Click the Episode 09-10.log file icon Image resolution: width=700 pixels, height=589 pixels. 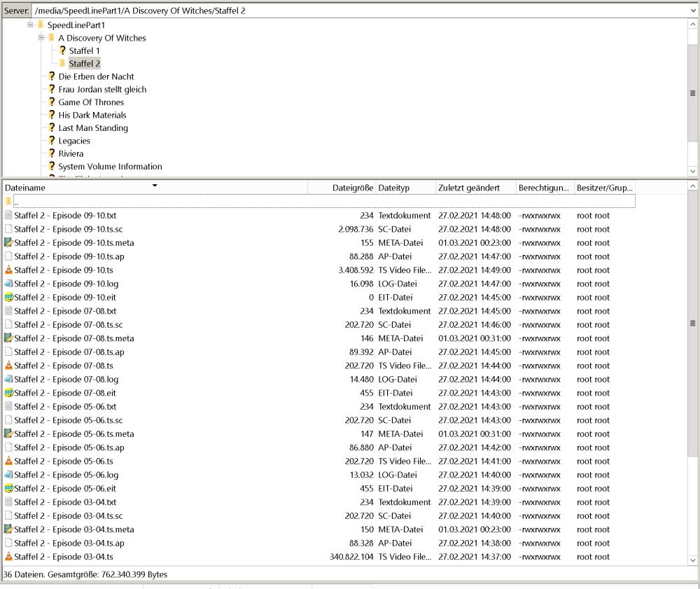tap(8, 284)
